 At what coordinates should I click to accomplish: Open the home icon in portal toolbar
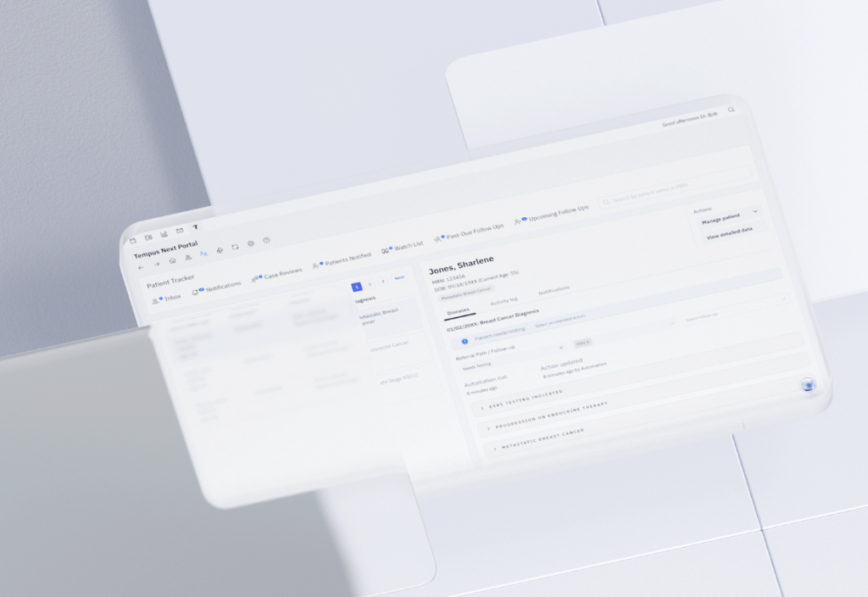[172, 260]
